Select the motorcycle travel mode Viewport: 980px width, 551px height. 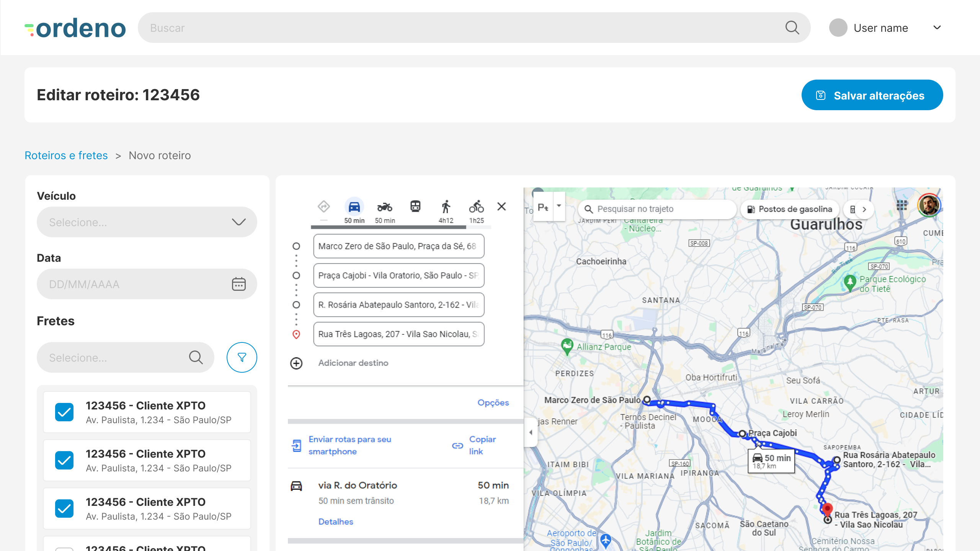(x=384, y=207)
